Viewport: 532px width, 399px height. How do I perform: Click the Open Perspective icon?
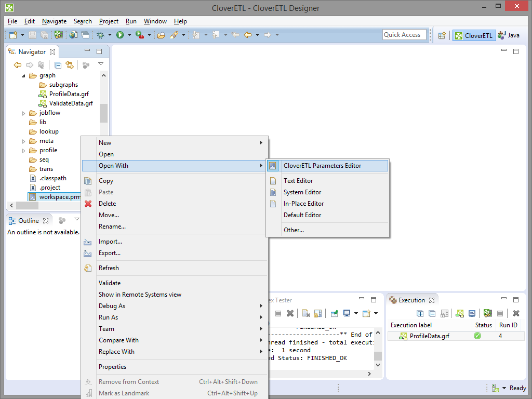coord(442,35)
